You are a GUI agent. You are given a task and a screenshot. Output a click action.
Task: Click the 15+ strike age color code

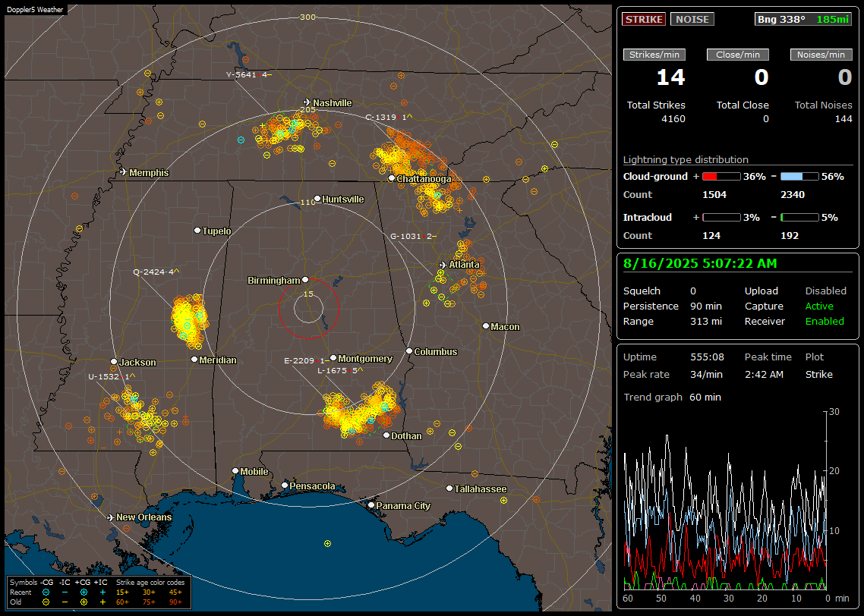click(122, 592)
